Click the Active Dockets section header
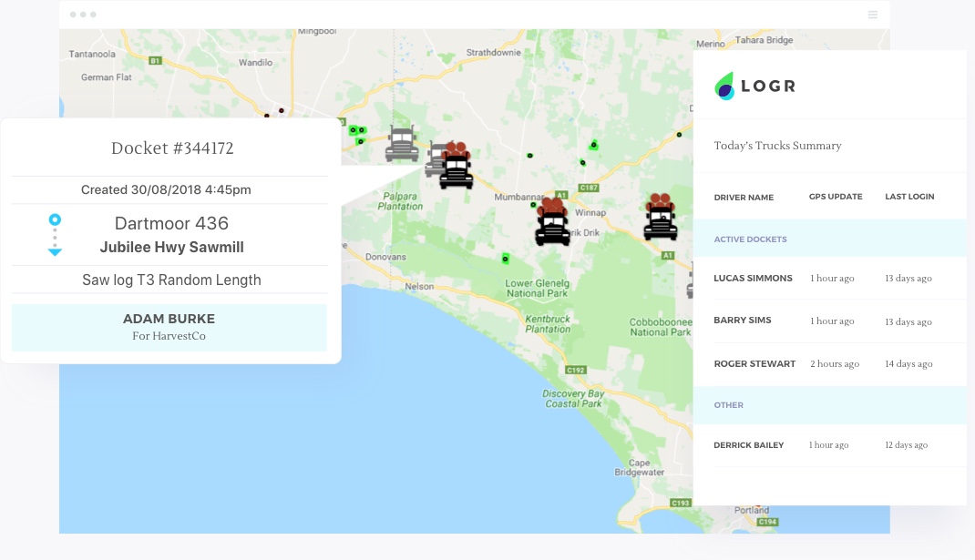Image resolution: width=975 pixels, height=560 pixels. (x=829, y=239)
